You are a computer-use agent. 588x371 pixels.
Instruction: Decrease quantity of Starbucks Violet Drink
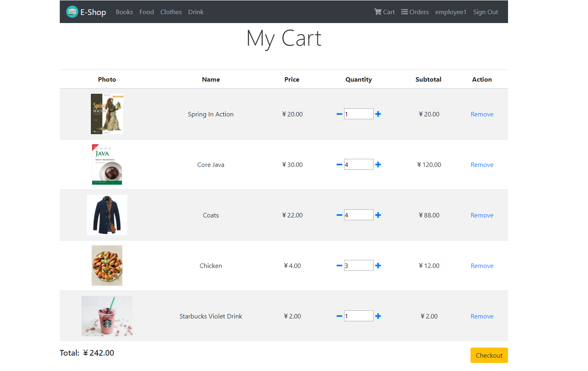(339, 316)
